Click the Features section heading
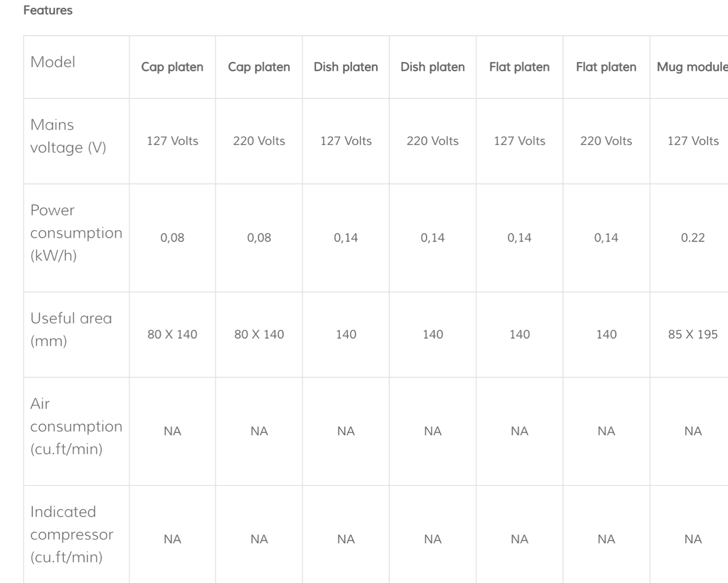 coord(48,10)
